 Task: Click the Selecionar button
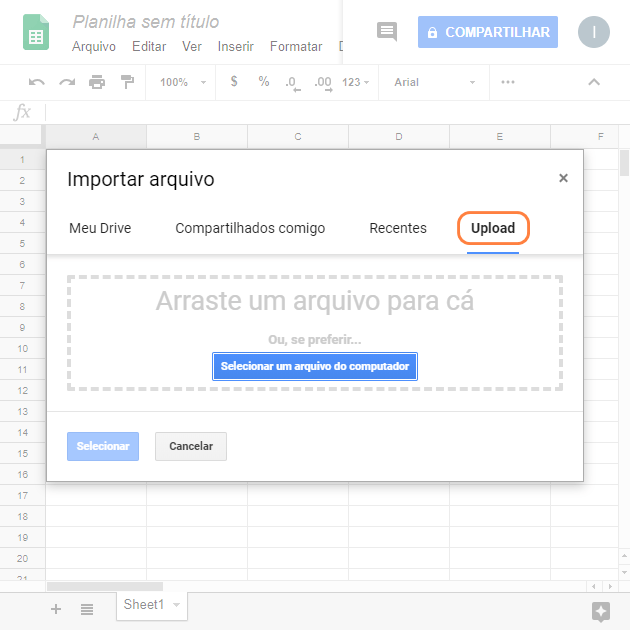point(103,446)
